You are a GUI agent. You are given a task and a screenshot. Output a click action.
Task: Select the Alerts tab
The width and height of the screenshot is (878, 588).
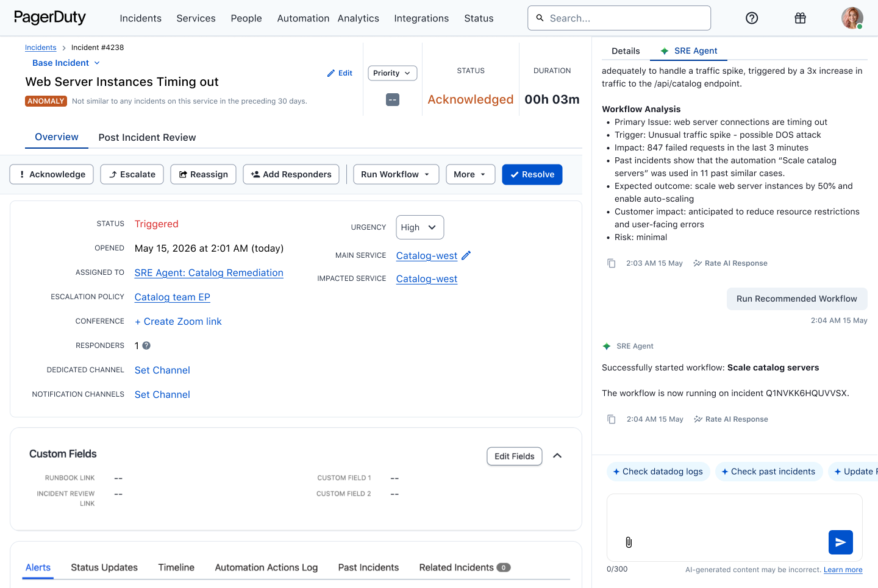[x=38, y=567]
